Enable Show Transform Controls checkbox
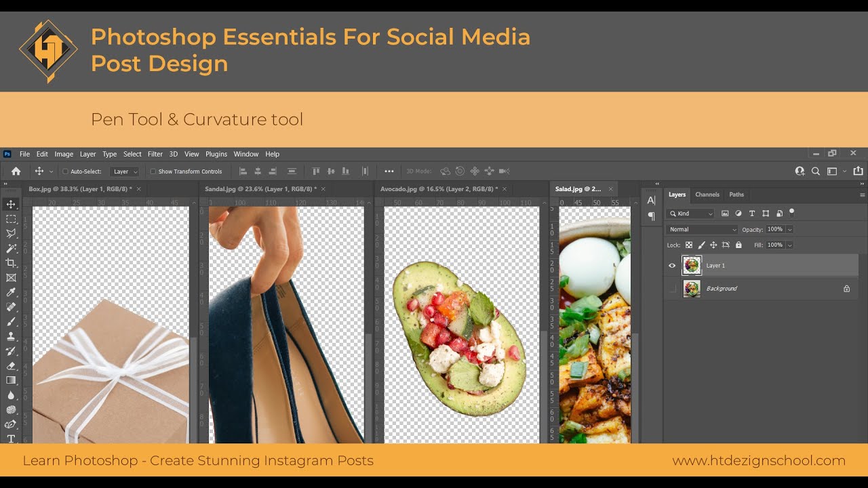 pos(153,171)
